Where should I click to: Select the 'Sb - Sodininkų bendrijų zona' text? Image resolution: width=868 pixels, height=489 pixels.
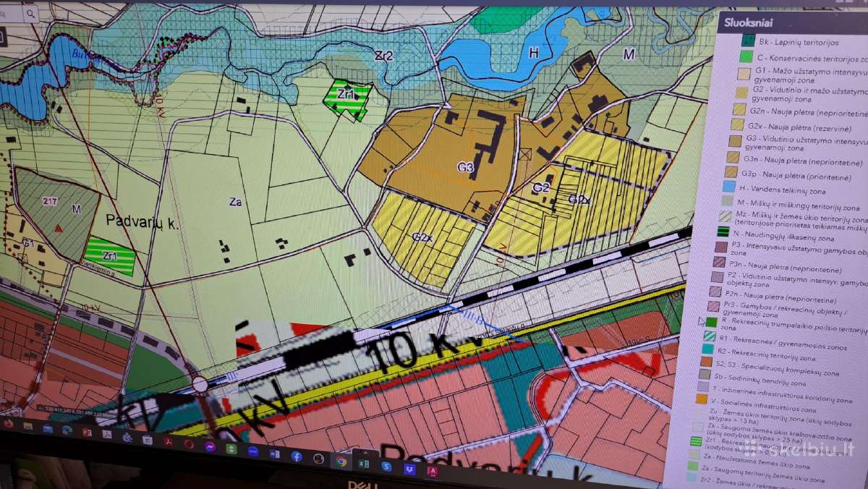click(759, 379)
